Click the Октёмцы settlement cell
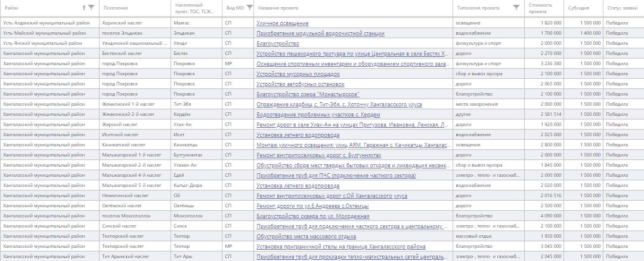Screen dimensions: 644x261 (x=196, y=206)
